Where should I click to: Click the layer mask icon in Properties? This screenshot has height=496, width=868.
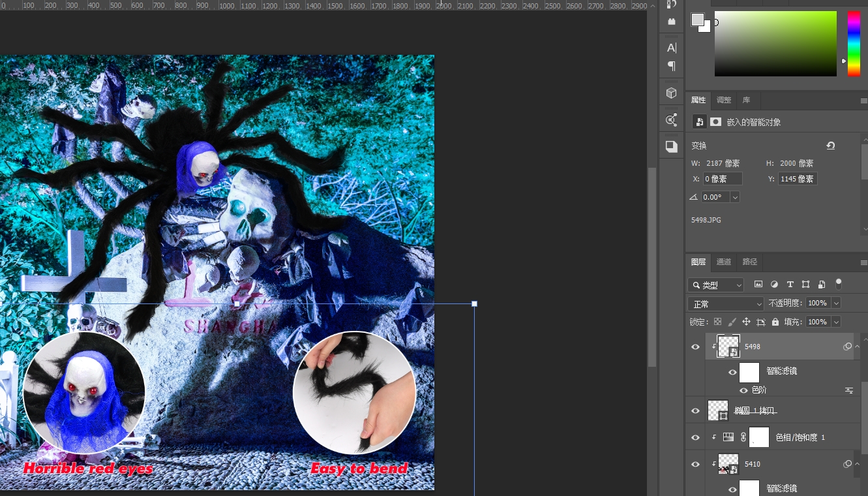click(x=715, y=122)
